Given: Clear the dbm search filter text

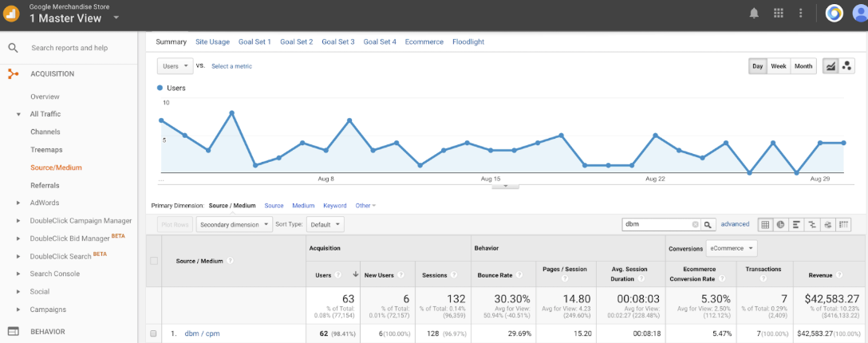Looking at the screenshot, I should 695,225.
